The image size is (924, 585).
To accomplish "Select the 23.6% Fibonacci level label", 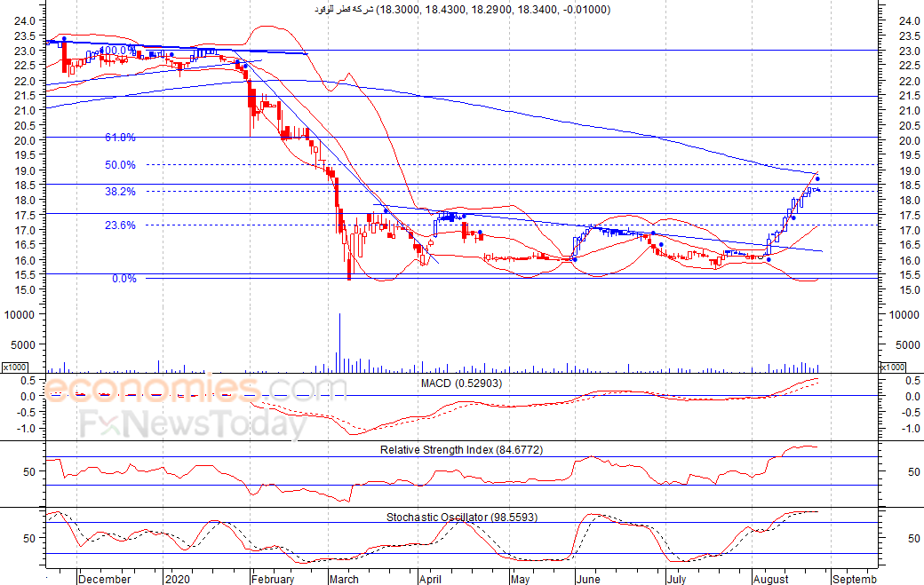I will pos(120,225).
